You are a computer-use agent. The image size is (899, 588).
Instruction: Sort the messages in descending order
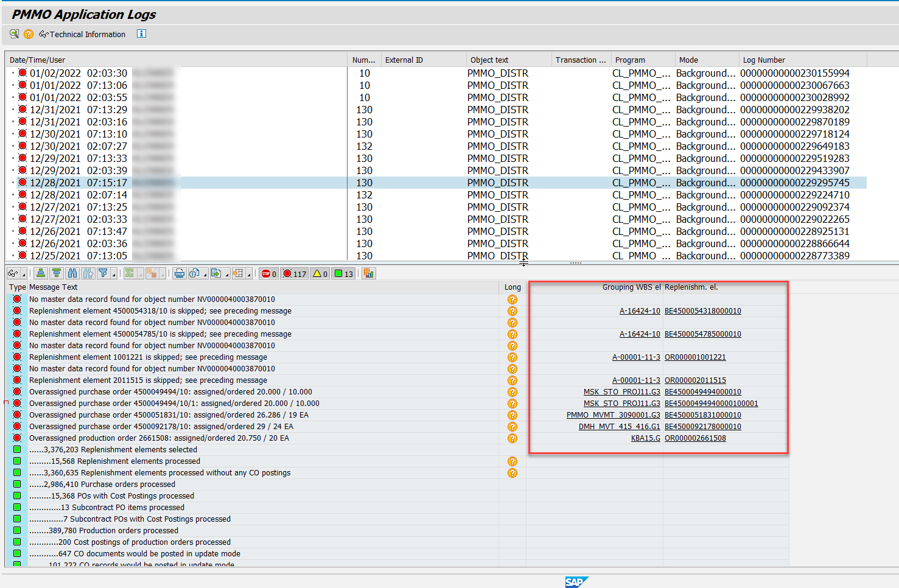56,273
